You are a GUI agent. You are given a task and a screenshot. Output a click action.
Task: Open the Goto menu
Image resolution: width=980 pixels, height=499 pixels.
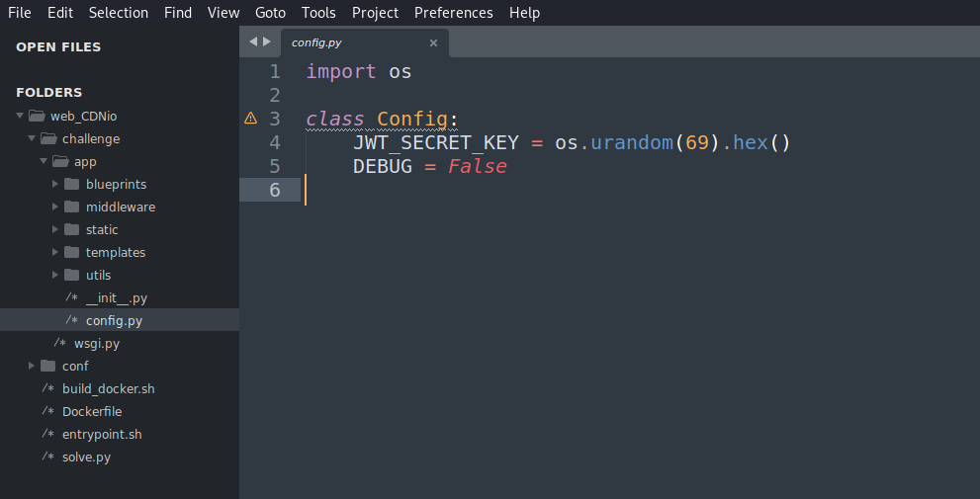point(270,13)
